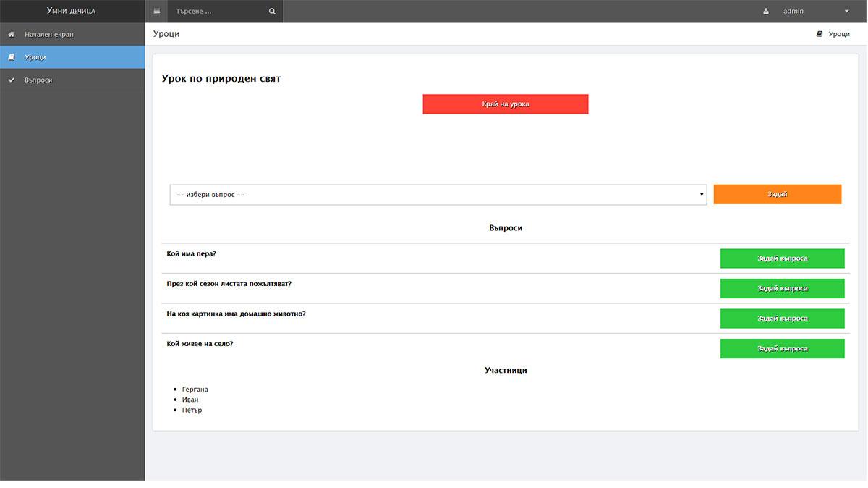
Task: Click the Въпроси section heading in the content
Action: (x=506, y=228)
